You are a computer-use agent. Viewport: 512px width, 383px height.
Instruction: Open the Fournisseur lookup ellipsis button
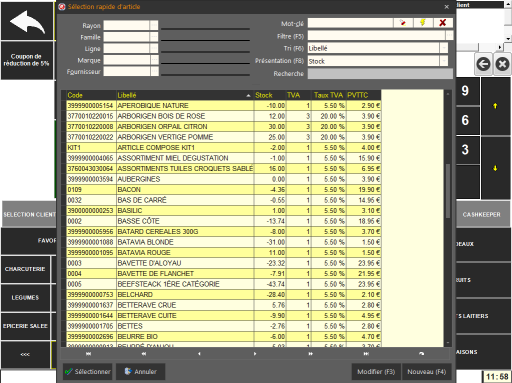pyautogui.click(x=154, y=71)
